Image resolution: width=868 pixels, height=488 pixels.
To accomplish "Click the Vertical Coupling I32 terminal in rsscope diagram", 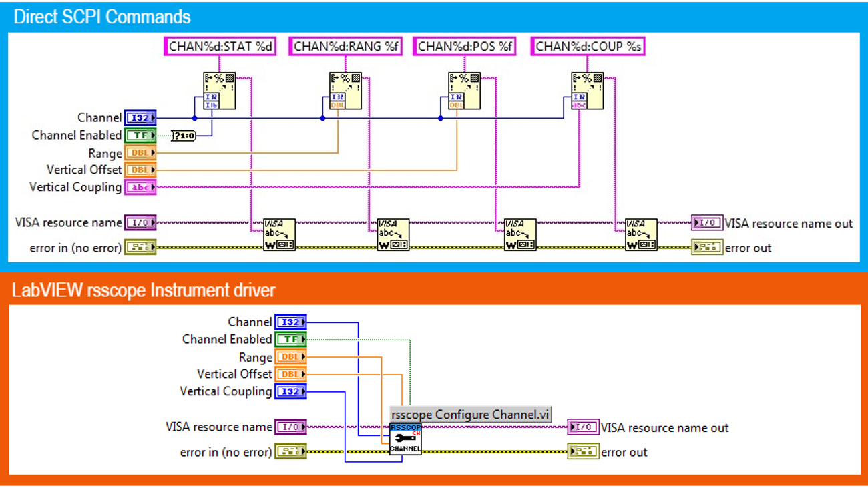I will click(x=290, y=392).
